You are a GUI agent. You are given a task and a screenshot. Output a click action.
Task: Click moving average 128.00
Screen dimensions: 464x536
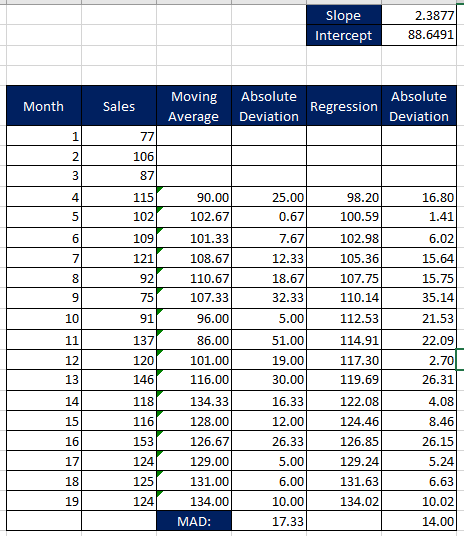[194, 421]
